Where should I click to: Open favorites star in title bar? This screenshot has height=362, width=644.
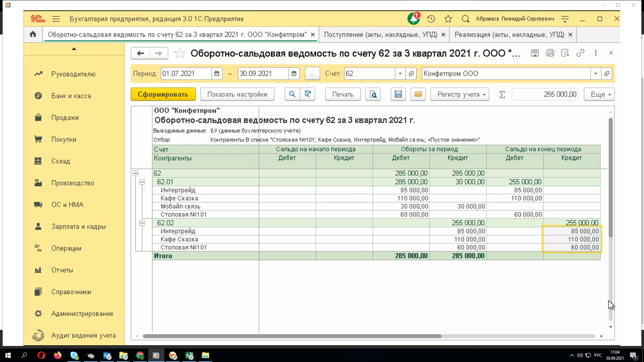(448, 19)
